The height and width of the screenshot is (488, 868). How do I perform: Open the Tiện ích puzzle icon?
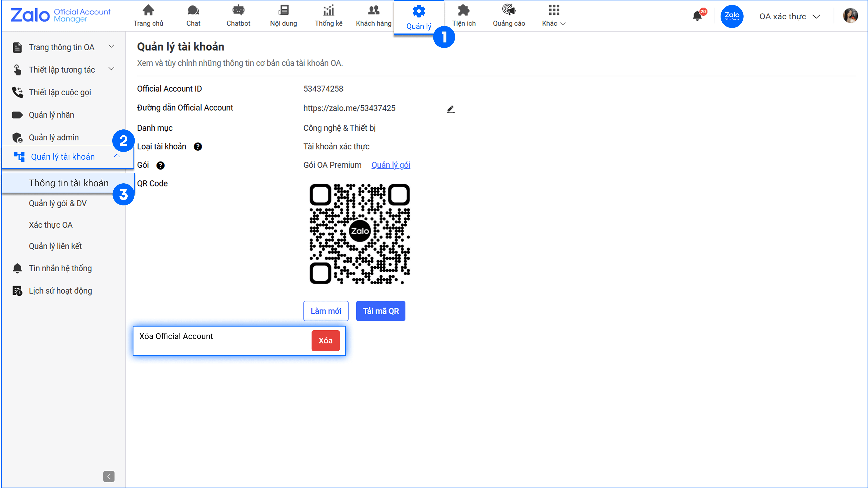click(464, 10)
